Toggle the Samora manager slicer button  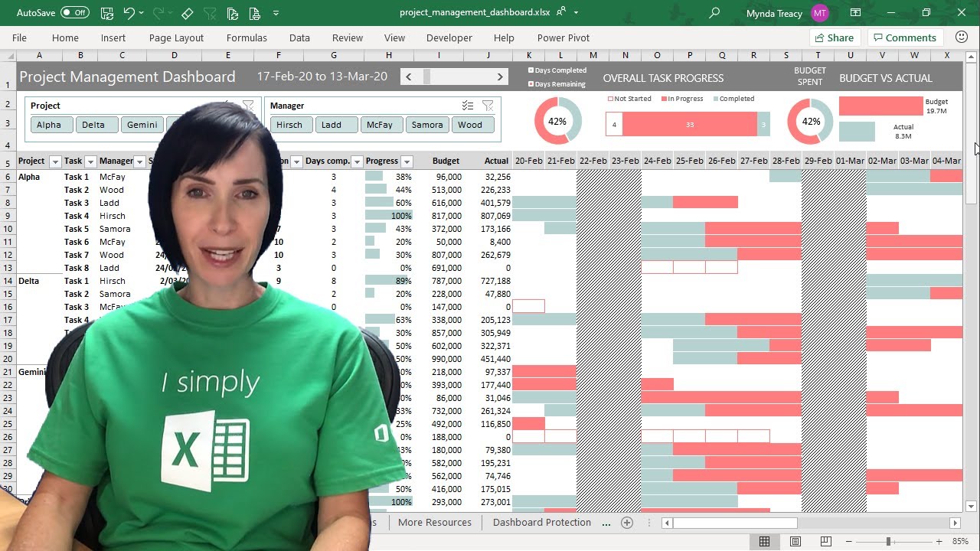tap(427, 125)
